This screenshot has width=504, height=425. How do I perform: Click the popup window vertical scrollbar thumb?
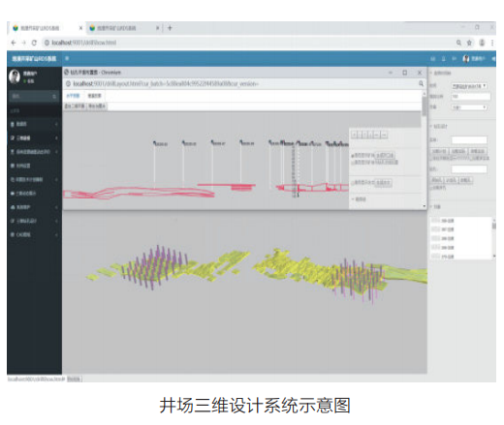point(424,106)
